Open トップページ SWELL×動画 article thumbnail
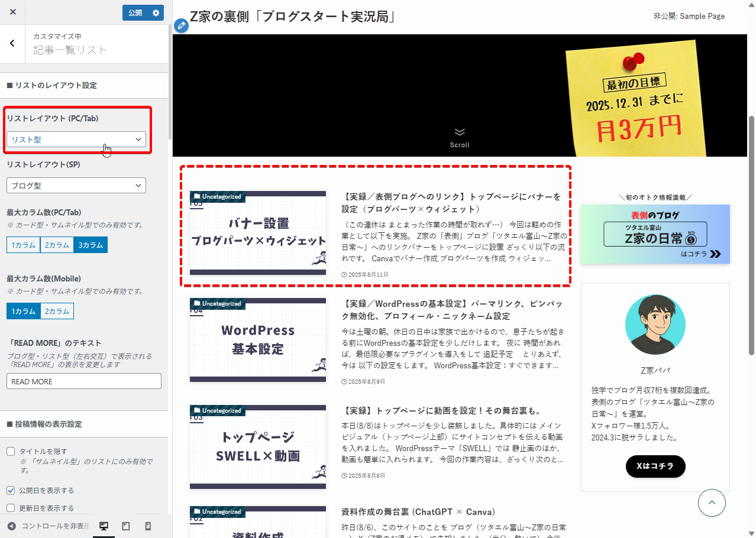The height and width of the screenshot is (538, 756). coord(258,447)
